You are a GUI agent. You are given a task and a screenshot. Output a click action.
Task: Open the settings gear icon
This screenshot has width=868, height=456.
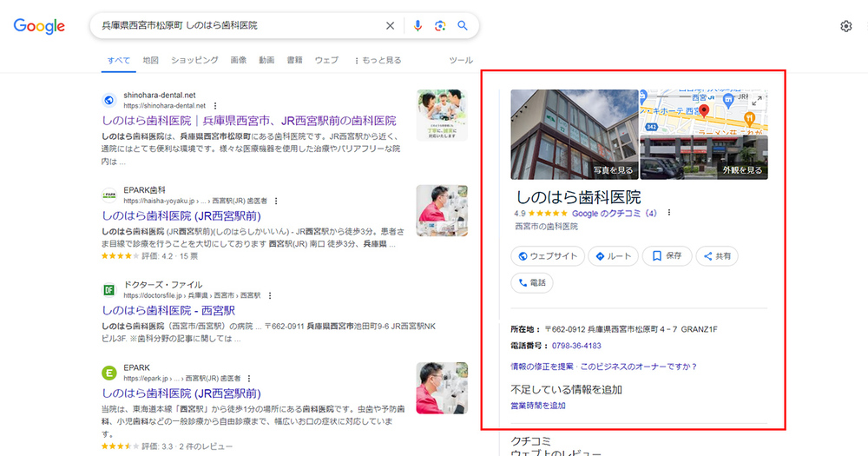click(846, 26)
